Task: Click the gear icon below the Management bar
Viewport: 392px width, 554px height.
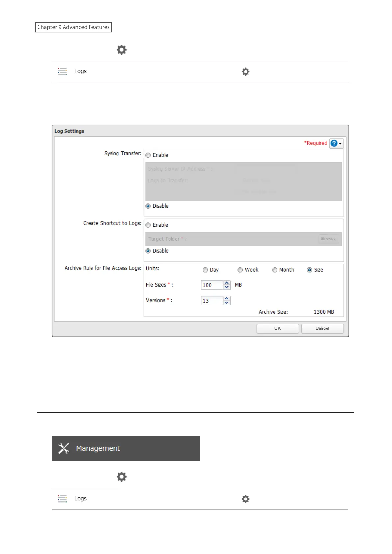Action: [x=122, y=477]
